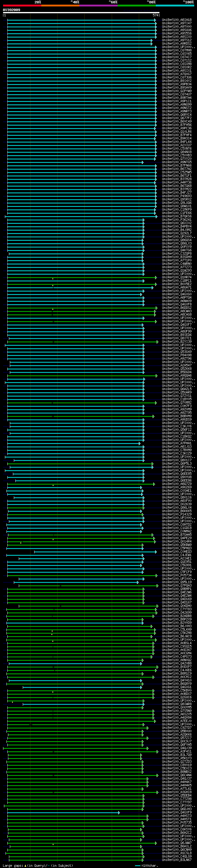Viewport: 197px width, 868px height.
Task: Select label UniRef100_B7GAA5
Action: pyautogui.click(x=177, y=535)
